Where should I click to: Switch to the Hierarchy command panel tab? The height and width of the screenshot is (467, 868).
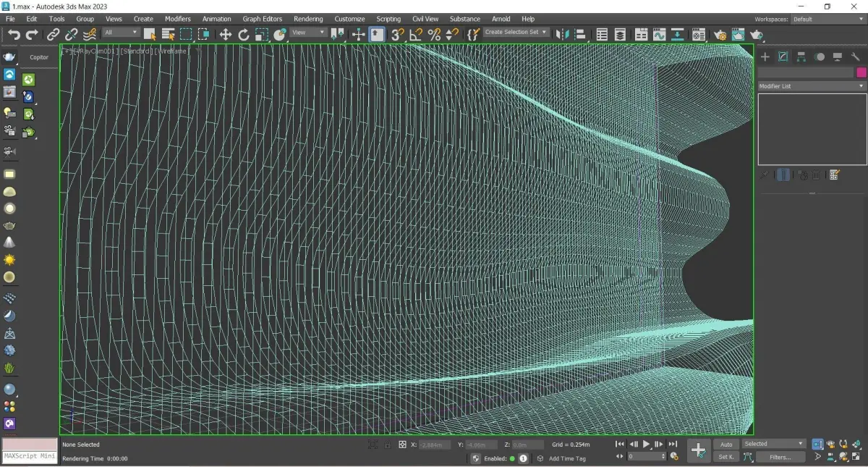801,56
